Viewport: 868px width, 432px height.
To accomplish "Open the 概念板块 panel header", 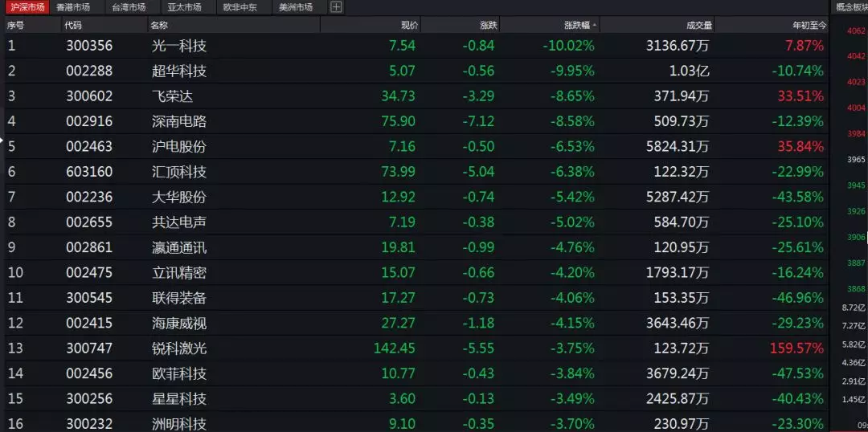I will pos(852,7).
